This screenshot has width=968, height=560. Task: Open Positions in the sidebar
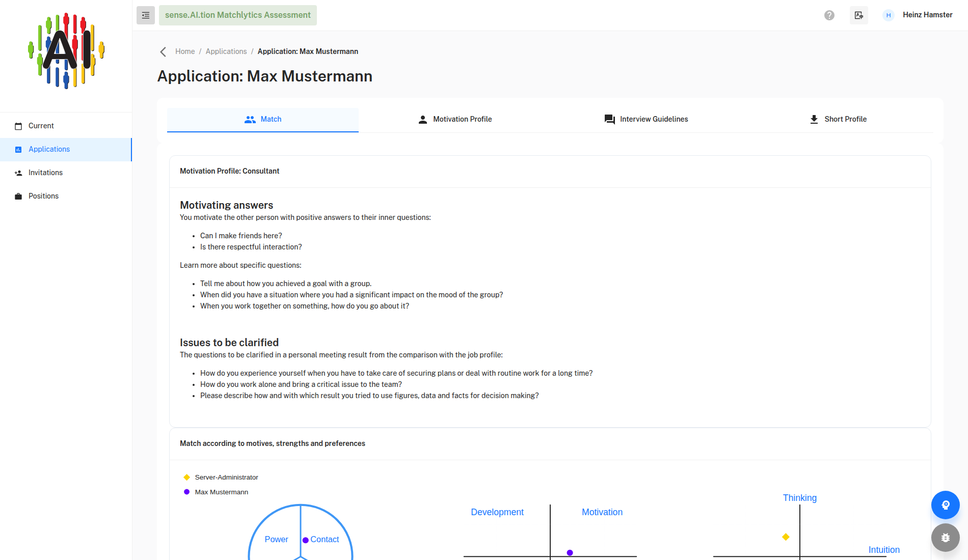[x=66, y=196]
